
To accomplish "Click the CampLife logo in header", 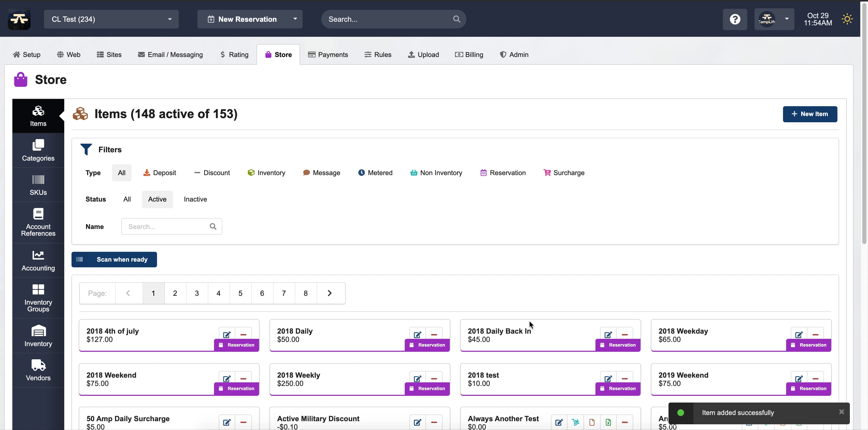I will tap(19, 19).
